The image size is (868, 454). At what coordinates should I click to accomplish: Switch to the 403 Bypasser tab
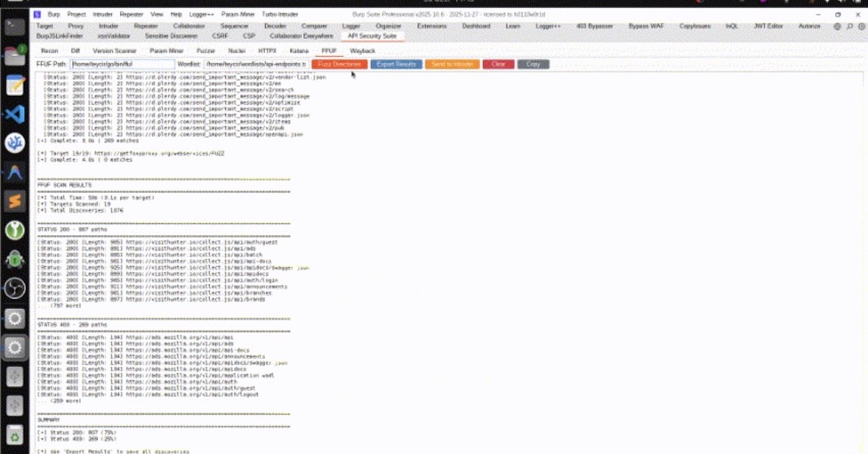(x=595, y=26)
